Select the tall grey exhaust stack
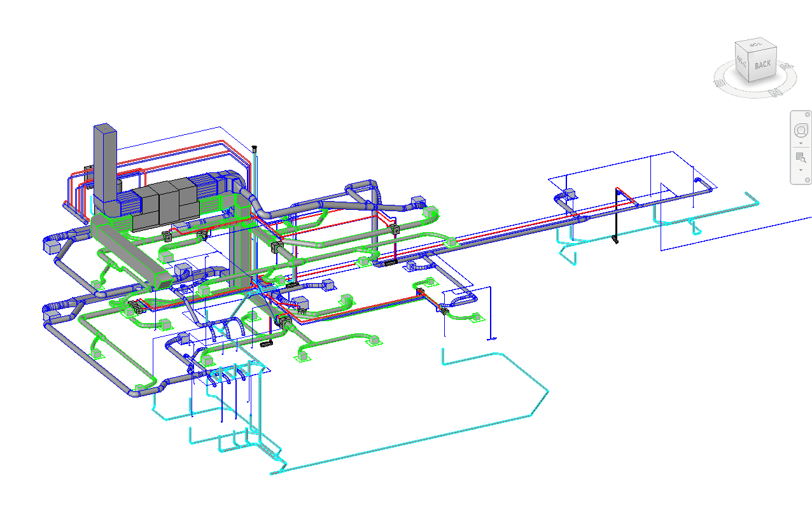812x505 pixels. click(106, 165)
